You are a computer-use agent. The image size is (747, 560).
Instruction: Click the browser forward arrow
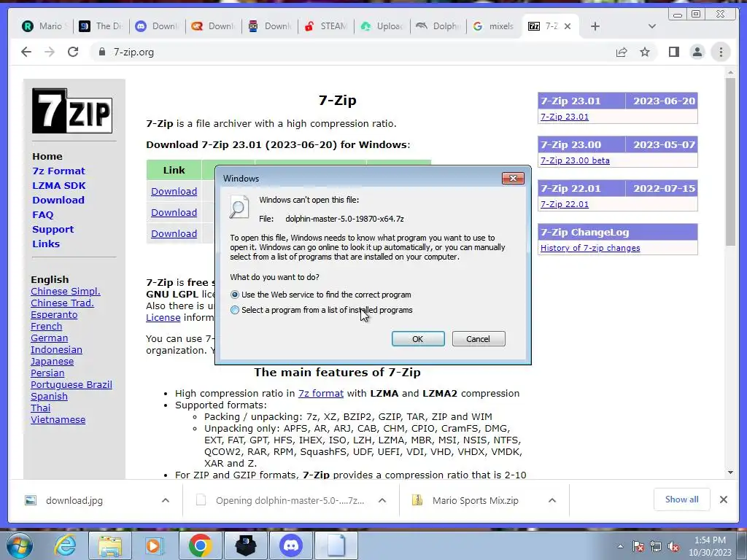coord(50,52)
